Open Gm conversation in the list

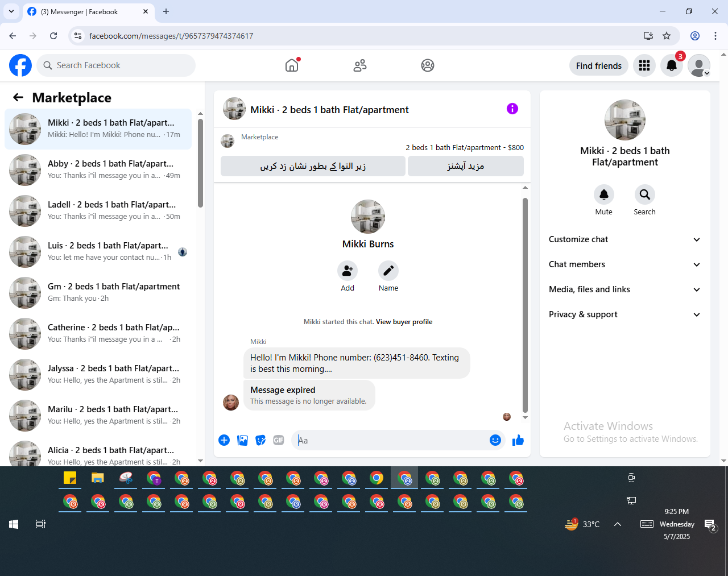98,293
